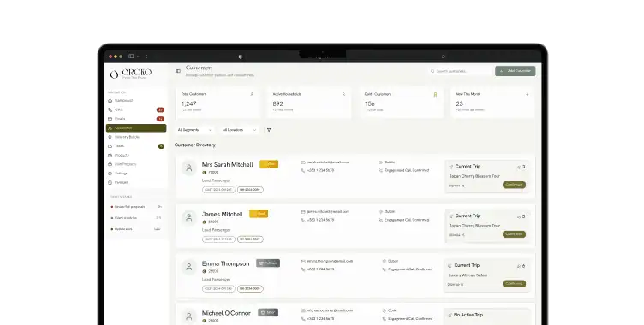The image size is (644, 325).
Task: Click gold tier badge next to Sarah Mitchell
Action: tap(269, 164)
